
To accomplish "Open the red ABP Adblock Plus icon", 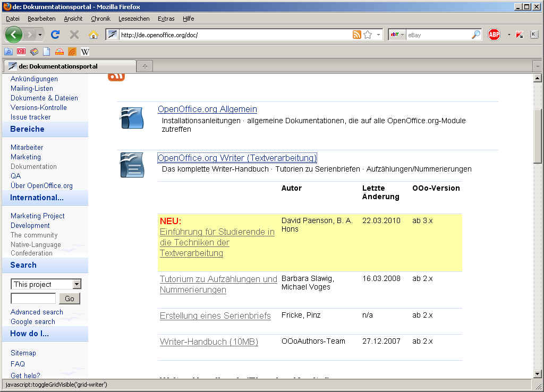I will pyautogui.click(x=494, y=35).
